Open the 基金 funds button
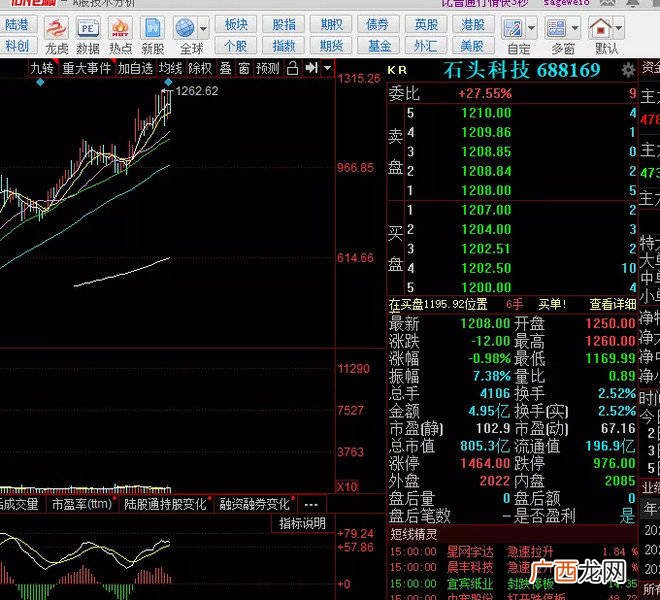Image resolution: width=660 pixels, height=600 pixels. (x=378, y=45)
